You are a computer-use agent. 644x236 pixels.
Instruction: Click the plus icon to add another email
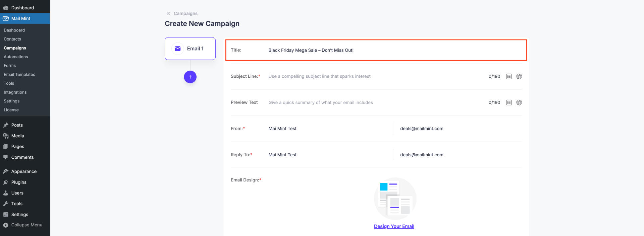pyautogui.click(x=190, y=77)
